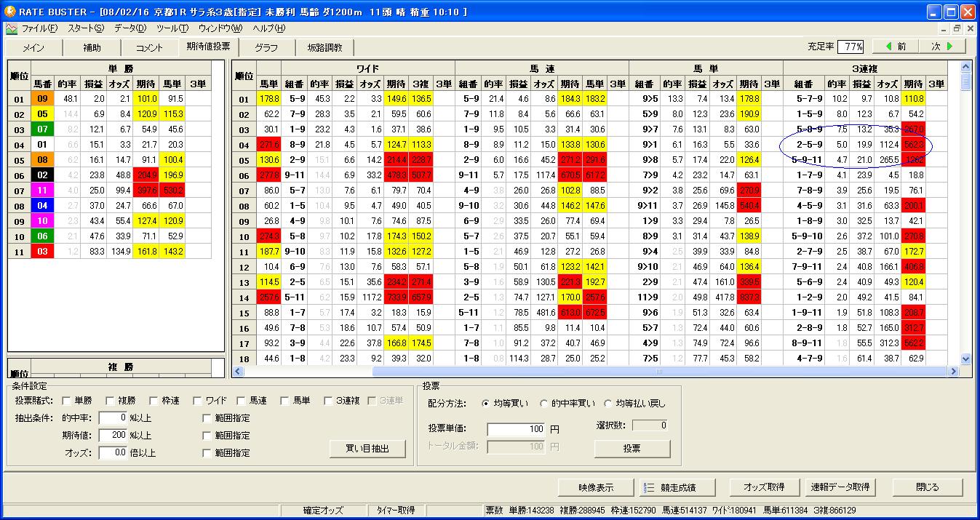Open the ツール(T) menu
Screen dimensions: 980x520
pos(172,28)
